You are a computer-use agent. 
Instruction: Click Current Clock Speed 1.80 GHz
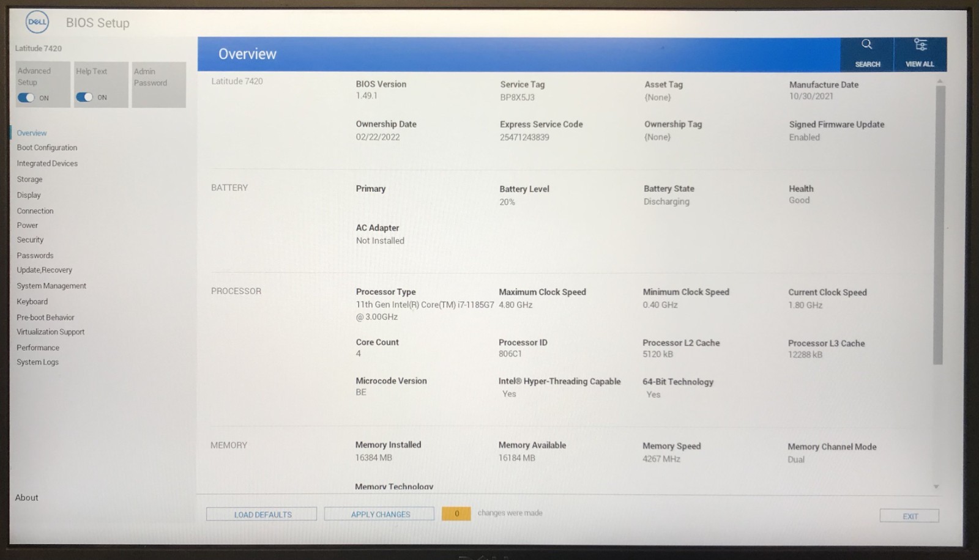805,305
